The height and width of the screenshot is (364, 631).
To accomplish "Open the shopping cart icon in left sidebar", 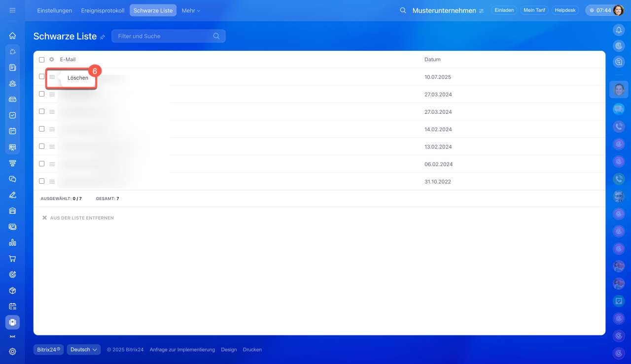I will tap(12, 259).
